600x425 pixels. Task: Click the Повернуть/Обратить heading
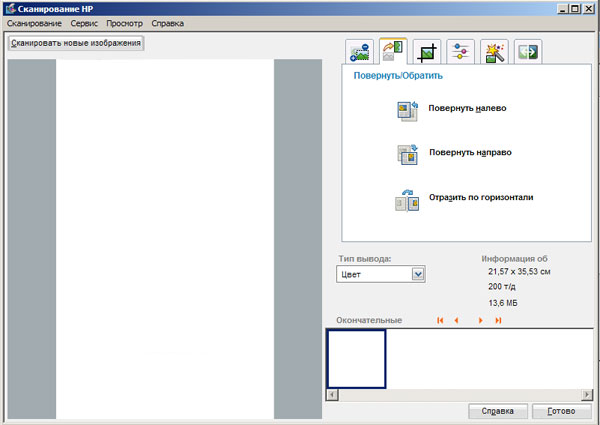(x=398, y=76)
